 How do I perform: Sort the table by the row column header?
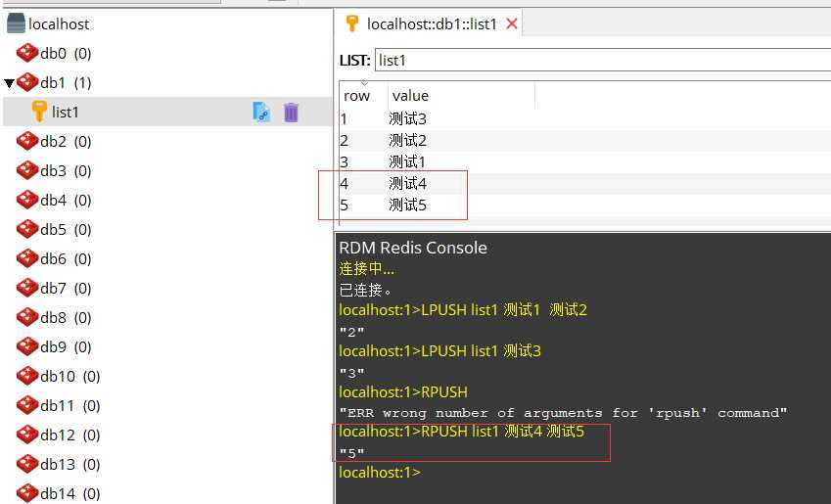point(357,96)
